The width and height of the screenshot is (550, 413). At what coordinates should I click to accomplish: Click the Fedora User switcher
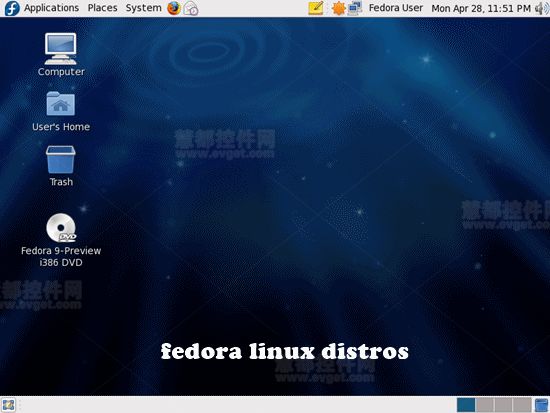(396, 8)
